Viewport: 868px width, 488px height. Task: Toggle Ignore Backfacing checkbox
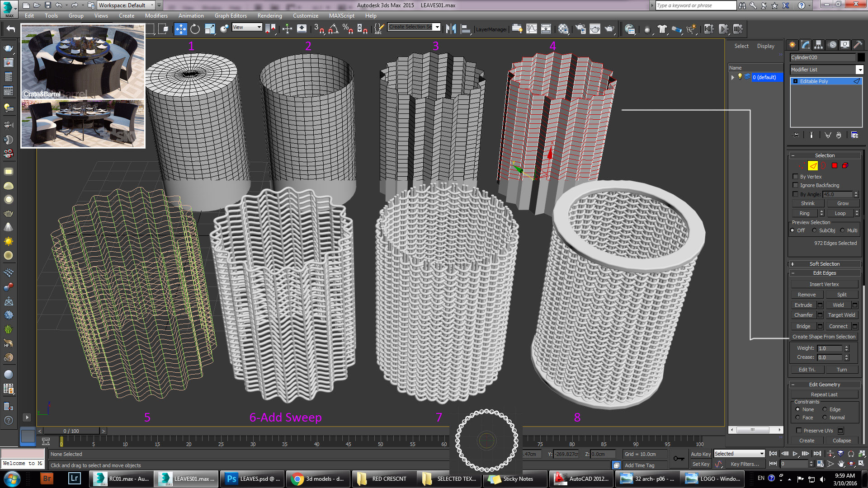click(x=796, y=185)
